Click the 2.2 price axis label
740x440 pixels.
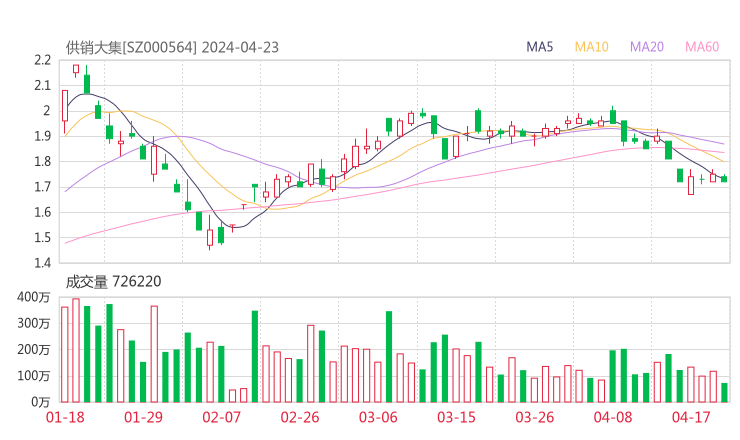[42, 60]
